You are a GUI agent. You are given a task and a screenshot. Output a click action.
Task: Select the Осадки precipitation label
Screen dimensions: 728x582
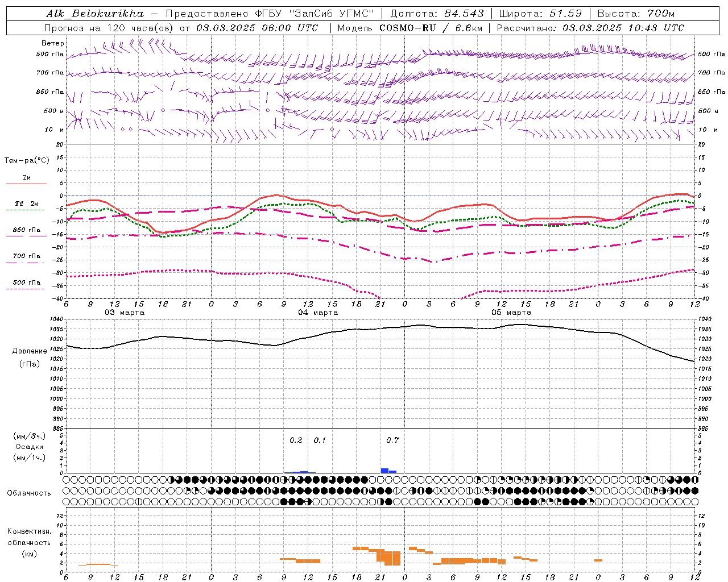30,447
